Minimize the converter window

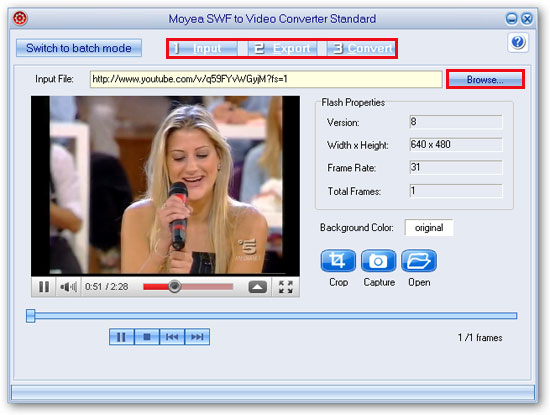(511, 18)
